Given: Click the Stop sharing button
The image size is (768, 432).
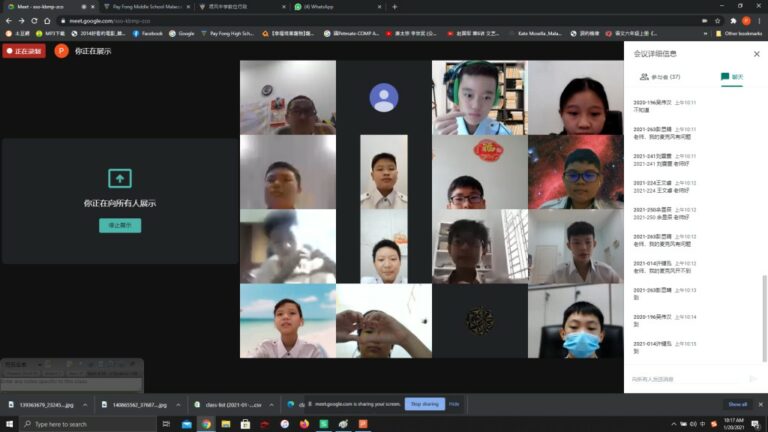Looking at the screenshot, I should click(x=425, y=404).
